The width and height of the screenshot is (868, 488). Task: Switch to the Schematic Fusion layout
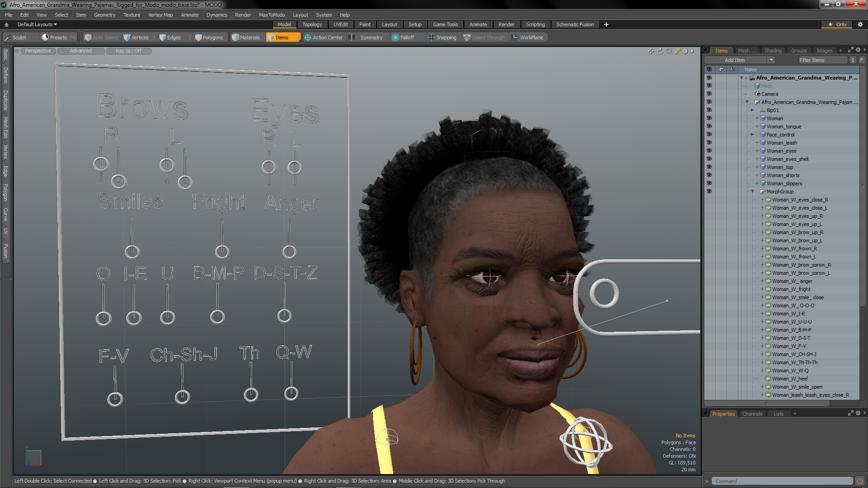coord(575,24)
